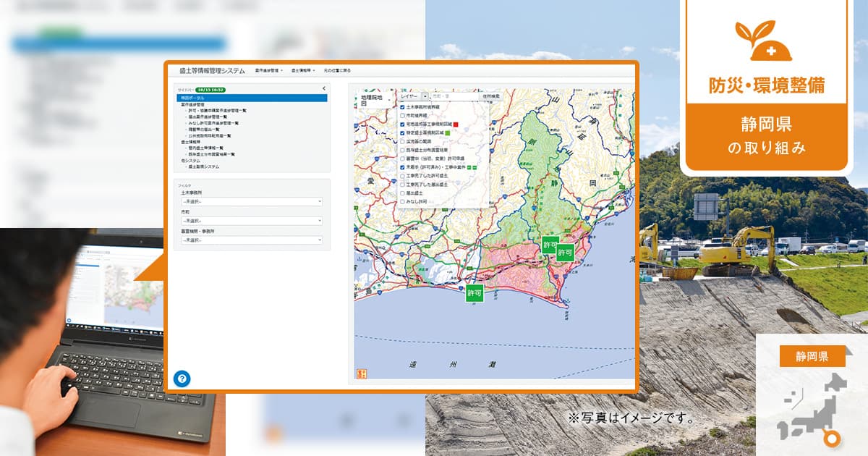The image size is (868, 456).
Task: Click the red swatch beside 宅地造成等工事規制区域
Action: click(x=456, y=124)
